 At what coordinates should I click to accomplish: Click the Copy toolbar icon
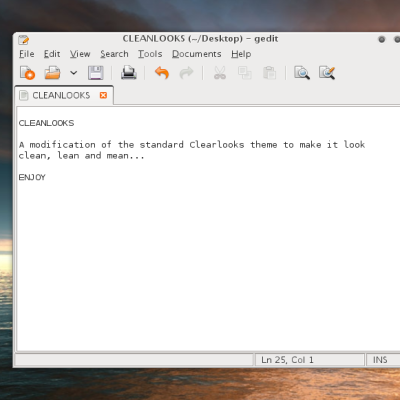click(x=245, y=73)
